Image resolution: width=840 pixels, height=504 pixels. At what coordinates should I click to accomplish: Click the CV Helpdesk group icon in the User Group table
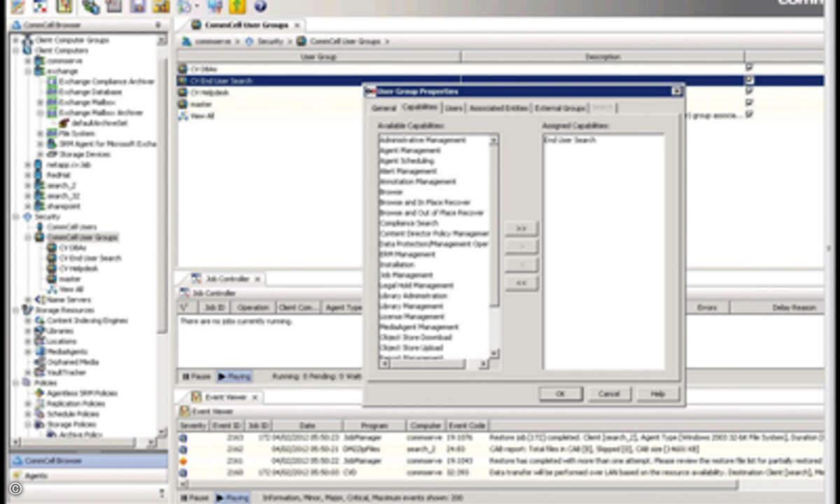click(x=183, y=92)
